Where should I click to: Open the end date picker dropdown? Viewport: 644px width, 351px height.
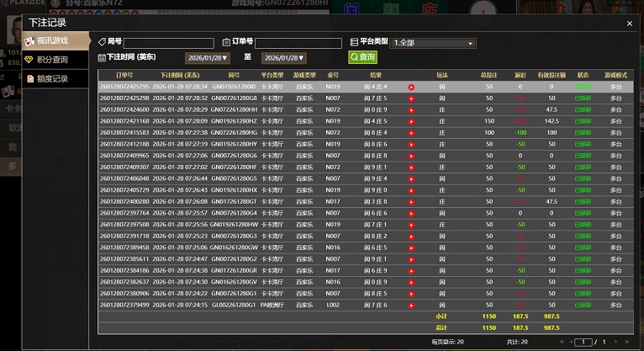point(284,58)
